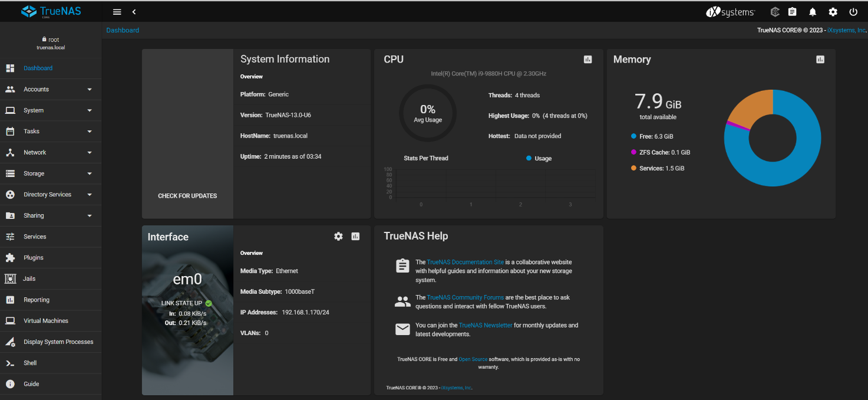Expand Storage menu arrow
The height and width of the screenshot is (400, 868).
tap(90, 173)
